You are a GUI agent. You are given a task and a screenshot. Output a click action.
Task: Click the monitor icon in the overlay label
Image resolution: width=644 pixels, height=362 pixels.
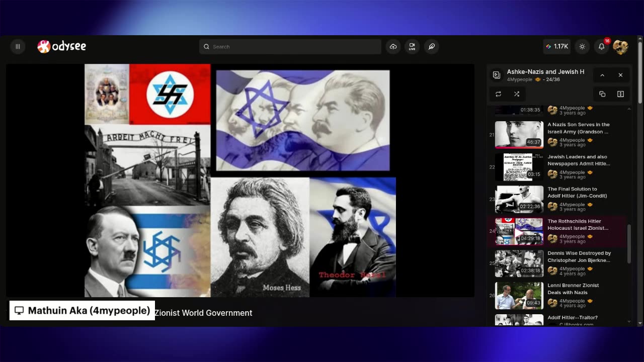point(19,310)
